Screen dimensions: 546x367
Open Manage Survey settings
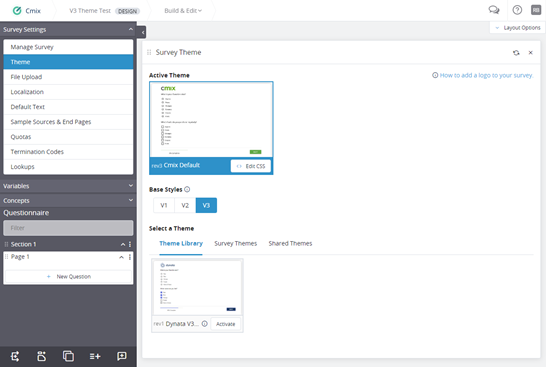[x=68, y=47]
